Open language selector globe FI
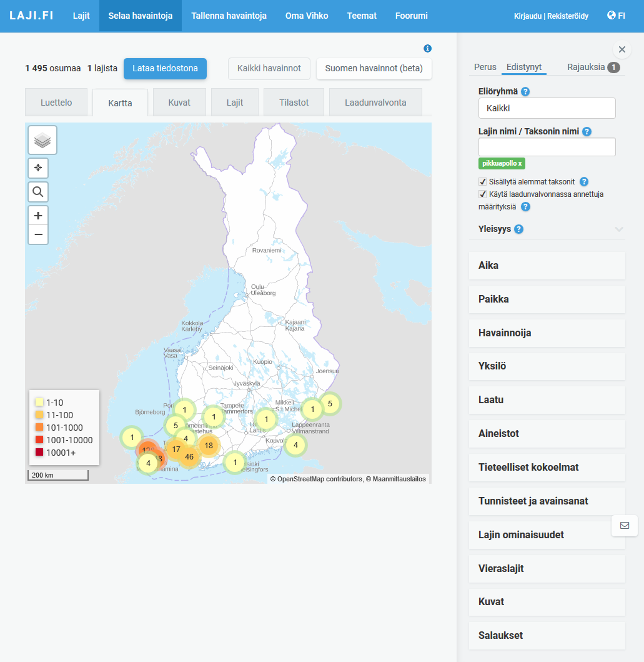644x662 pixels. (x=615, y=16)
